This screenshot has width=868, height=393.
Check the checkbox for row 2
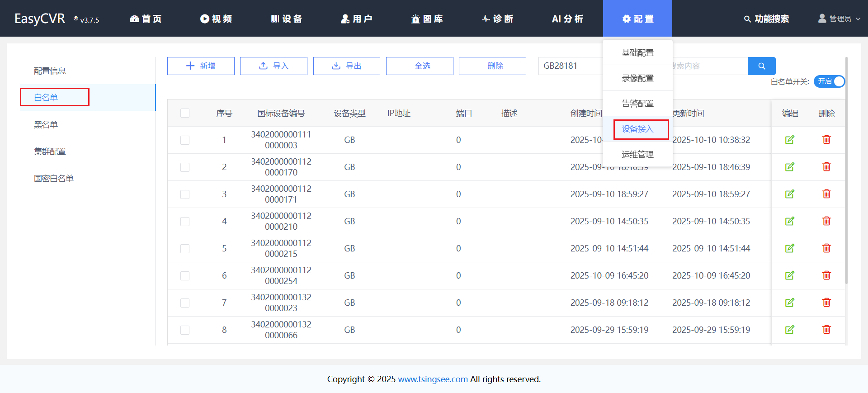(185, 167)
